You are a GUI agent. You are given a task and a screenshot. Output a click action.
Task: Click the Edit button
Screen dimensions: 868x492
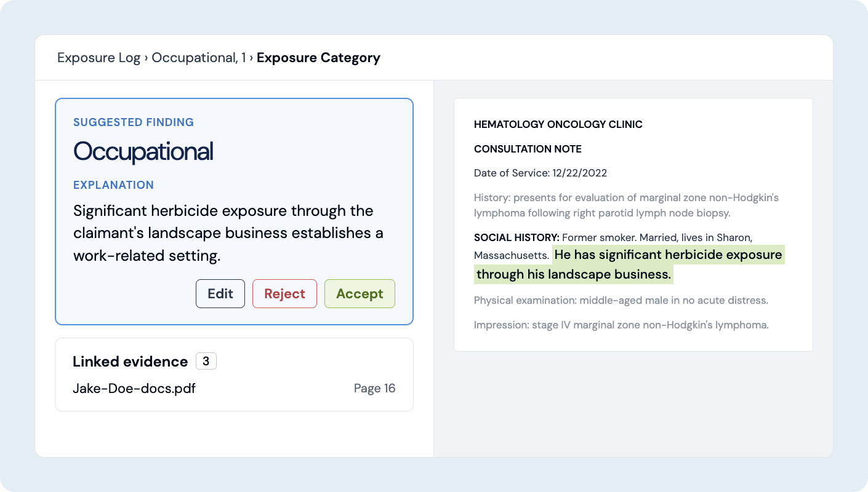coord(220,294)
